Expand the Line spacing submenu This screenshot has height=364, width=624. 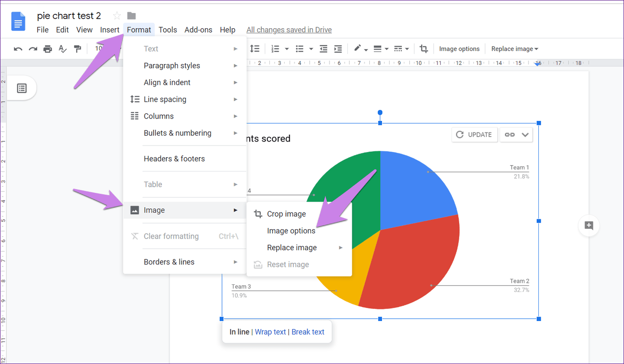click(x=185, y=99)
